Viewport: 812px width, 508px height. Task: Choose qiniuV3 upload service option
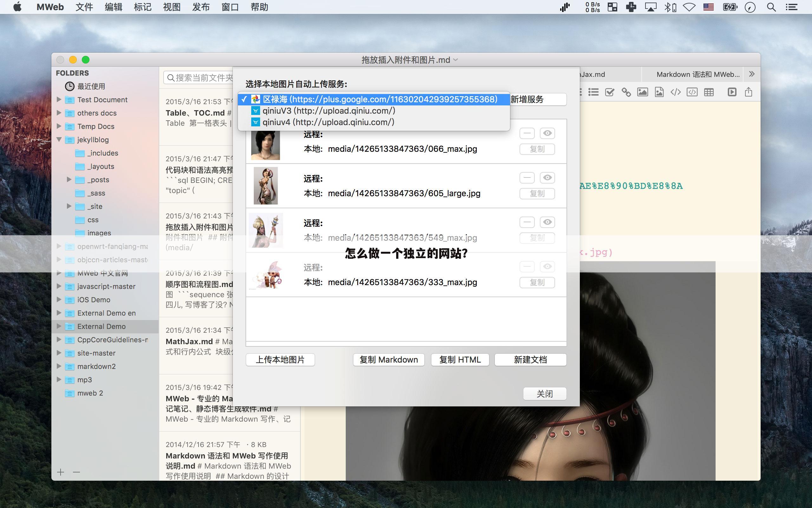[374, 110]
